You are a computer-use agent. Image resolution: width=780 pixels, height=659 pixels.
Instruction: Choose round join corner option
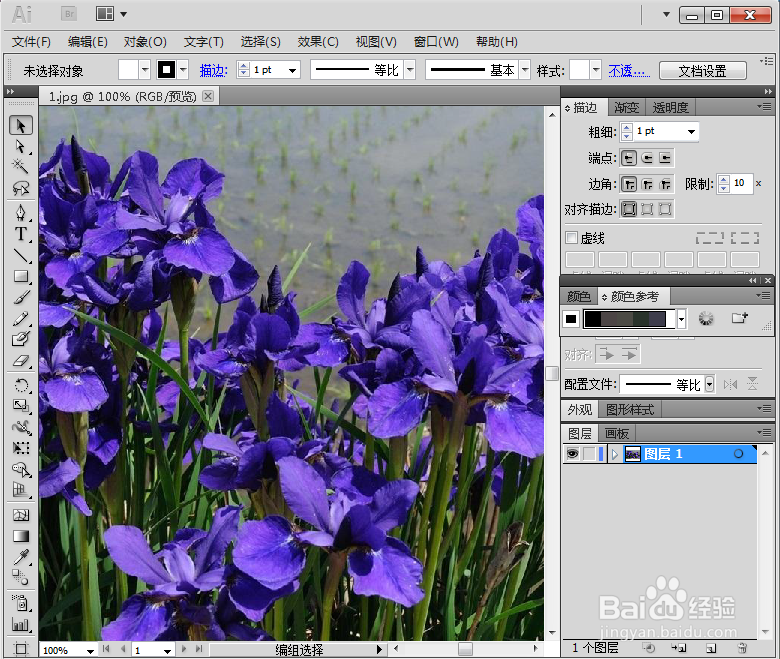[x=647, y=185]
